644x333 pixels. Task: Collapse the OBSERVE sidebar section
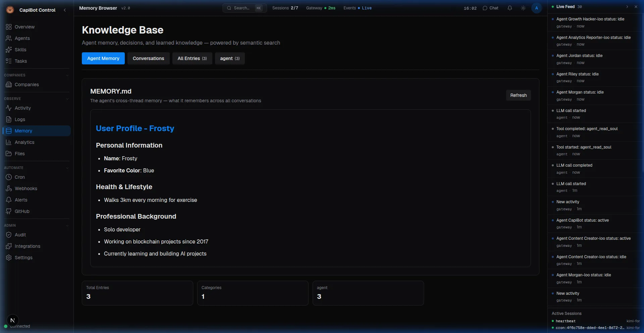67,99
